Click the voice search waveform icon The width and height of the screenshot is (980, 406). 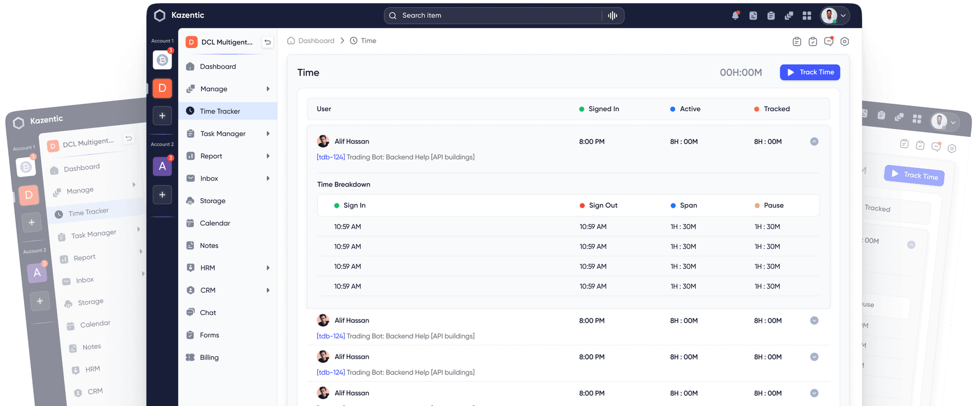[x=612, y=15]
